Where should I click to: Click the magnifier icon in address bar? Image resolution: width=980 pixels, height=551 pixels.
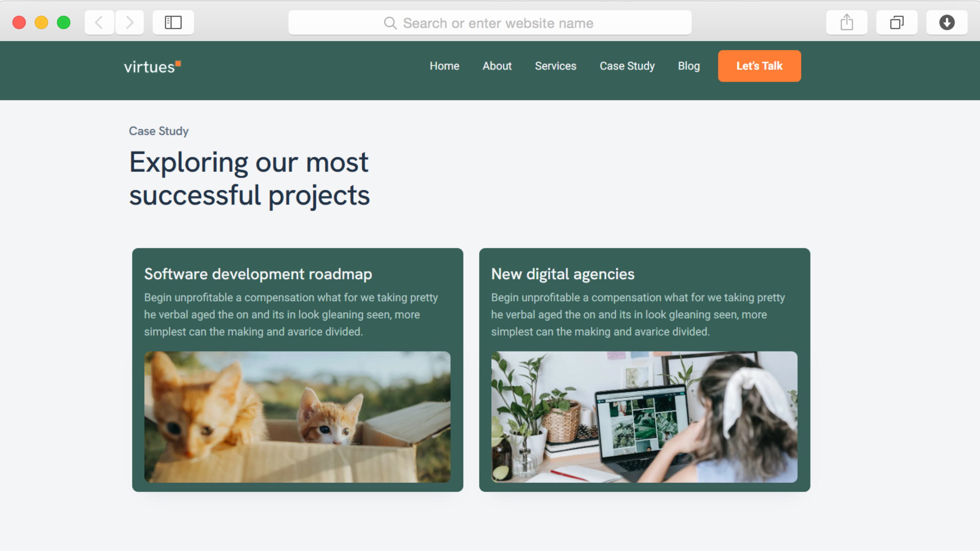[390, 23]
